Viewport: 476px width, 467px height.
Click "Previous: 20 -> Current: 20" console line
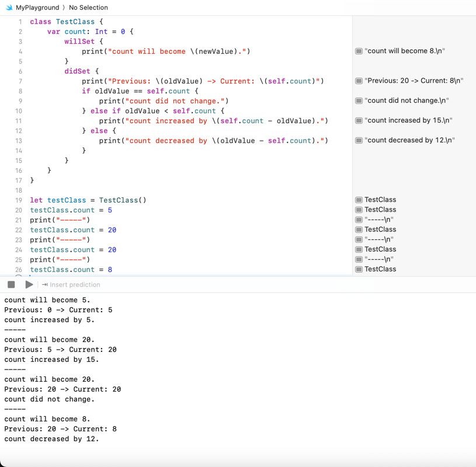(62, 389)
